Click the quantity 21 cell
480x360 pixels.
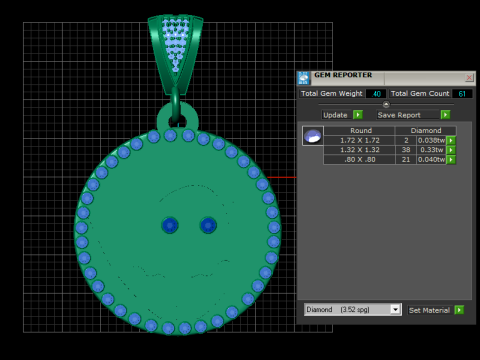pos(406,160)
